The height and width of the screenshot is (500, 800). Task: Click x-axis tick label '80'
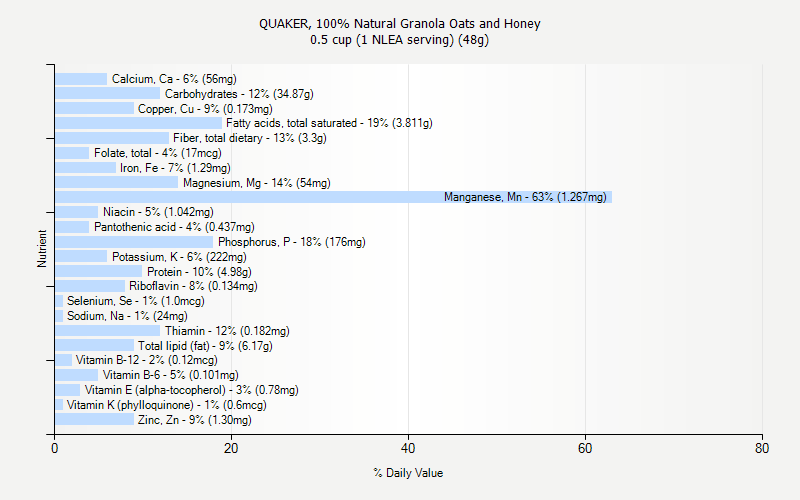coord(762,448)
